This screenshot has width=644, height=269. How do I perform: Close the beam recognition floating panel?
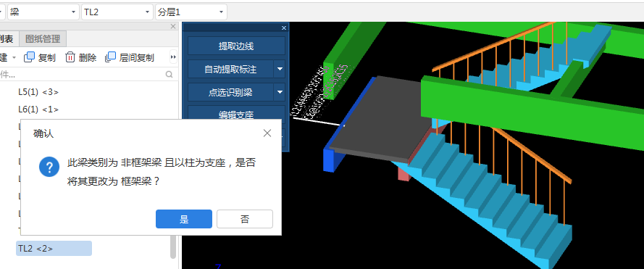click(x=284, y=28)
